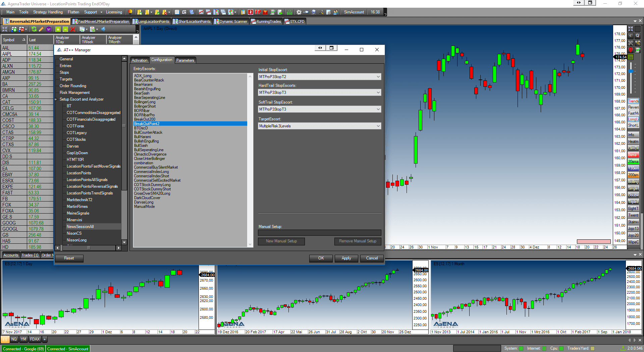This screenshot has width=644, height=352.
Task: Open the Support menu dropdown
Action: [93, 12]
